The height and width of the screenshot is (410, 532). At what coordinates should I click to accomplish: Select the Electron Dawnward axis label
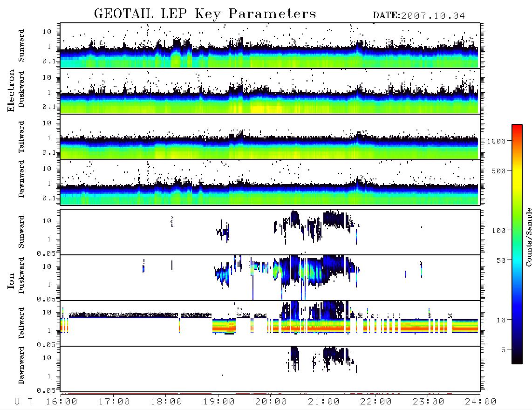21,179
